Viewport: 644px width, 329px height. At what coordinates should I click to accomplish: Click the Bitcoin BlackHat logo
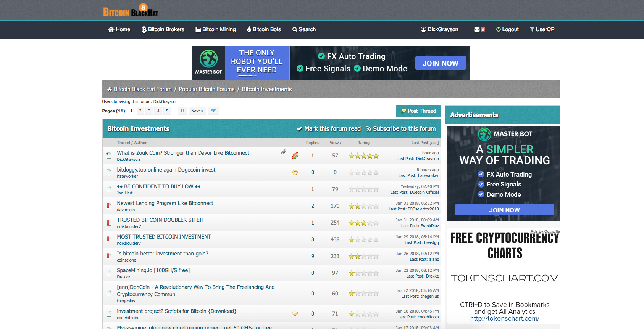pos(131,10)
